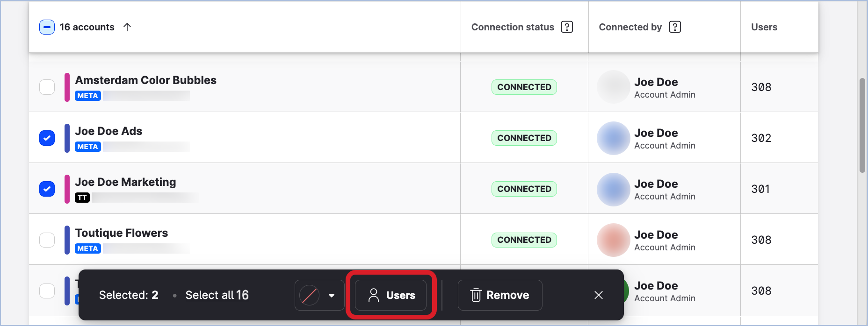Click Joe Doe's avatar on the Toutique Flowers row
This screenshot has width=868, height=326.
(x=613, y=240)
